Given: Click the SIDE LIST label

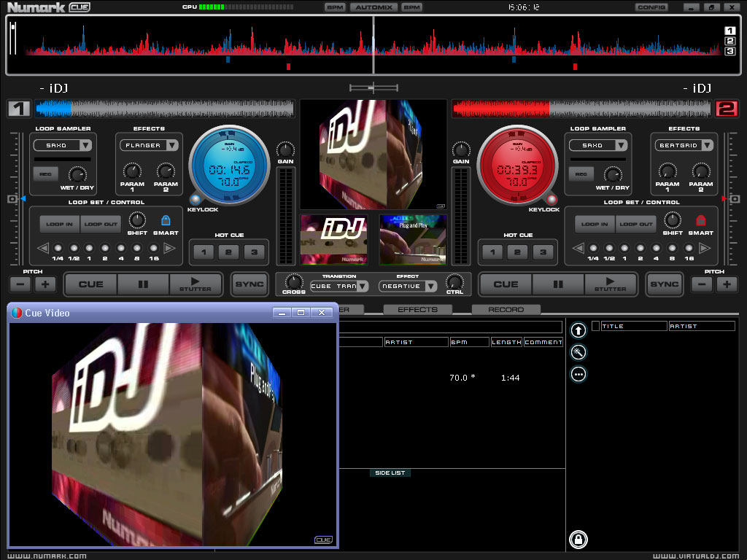Looking at the screenshot, I should [390, 472].
